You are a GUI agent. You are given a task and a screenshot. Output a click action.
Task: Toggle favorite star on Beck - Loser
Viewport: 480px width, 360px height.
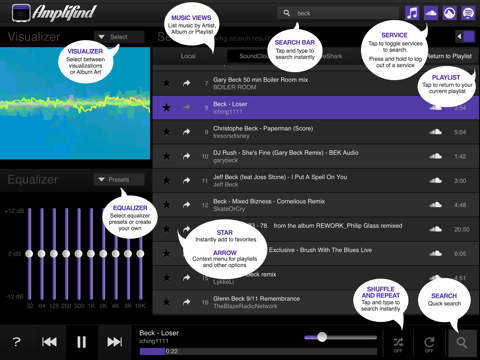click(x=166, y=107)
